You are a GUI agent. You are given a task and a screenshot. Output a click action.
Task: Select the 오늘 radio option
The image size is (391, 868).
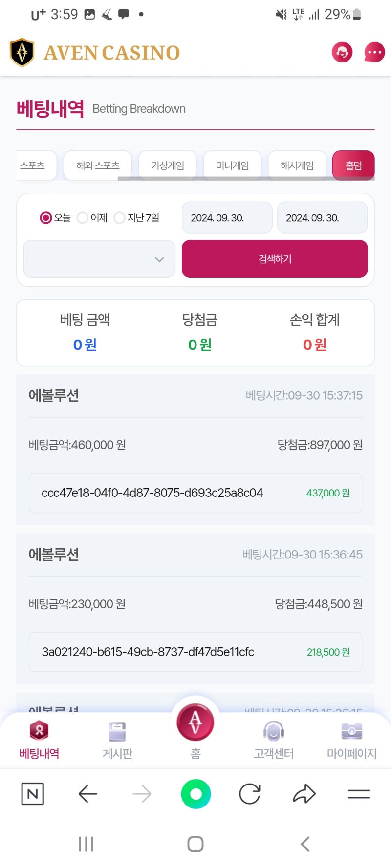46,218
